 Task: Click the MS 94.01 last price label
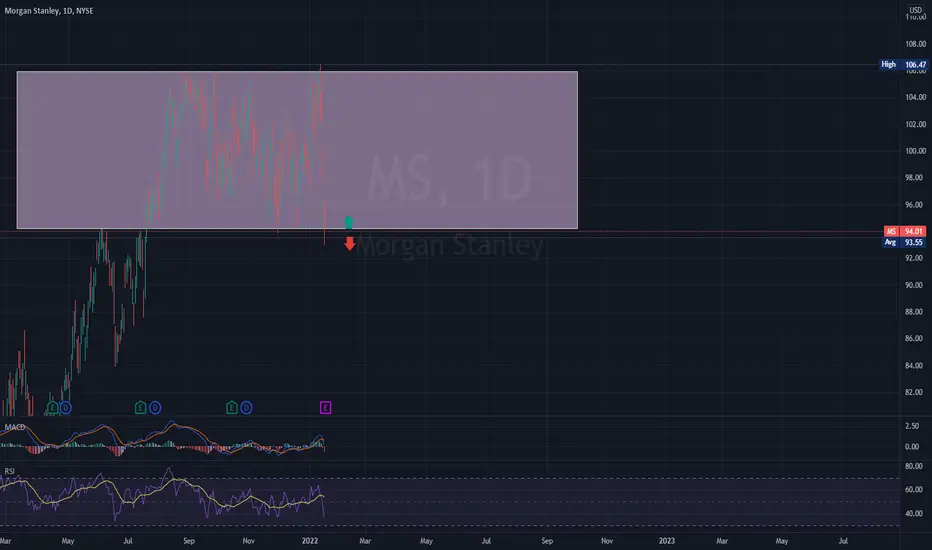pyautogui.click(x=905, y=231)
